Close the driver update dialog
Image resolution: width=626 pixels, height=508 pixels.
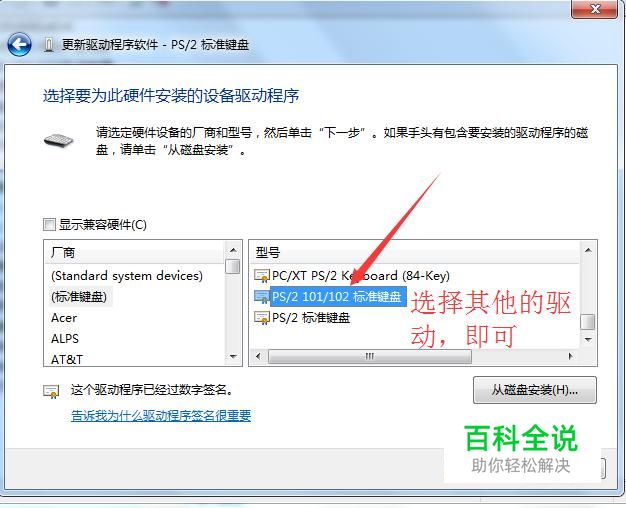pos(595,9)
